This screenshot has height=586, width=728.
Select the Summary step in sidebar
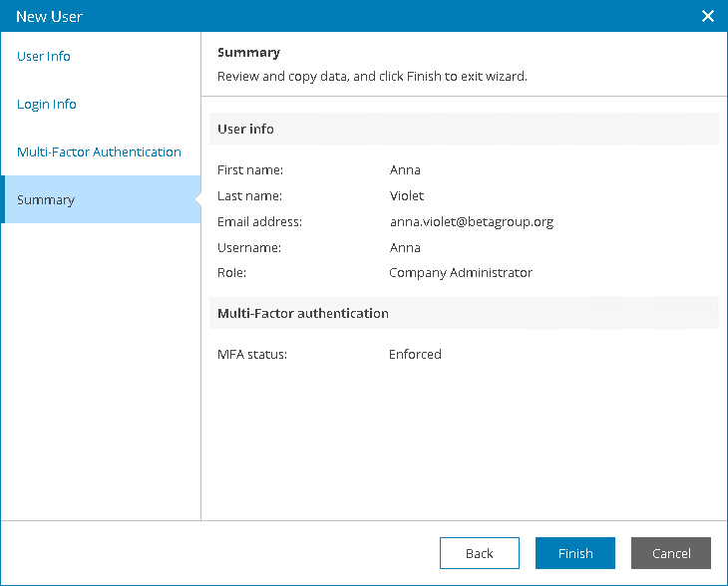(x=46, y=199)
